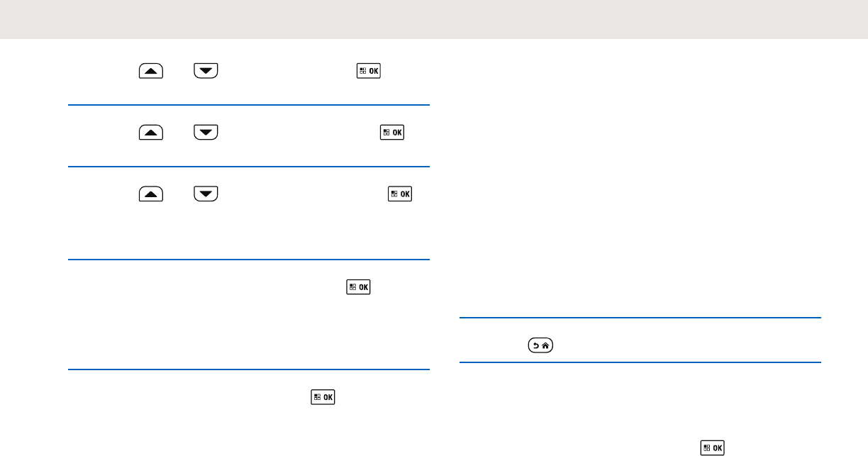Click the OK key icon in the bottom left-column step
The image size is (868, 456).
tap(323, 396)
